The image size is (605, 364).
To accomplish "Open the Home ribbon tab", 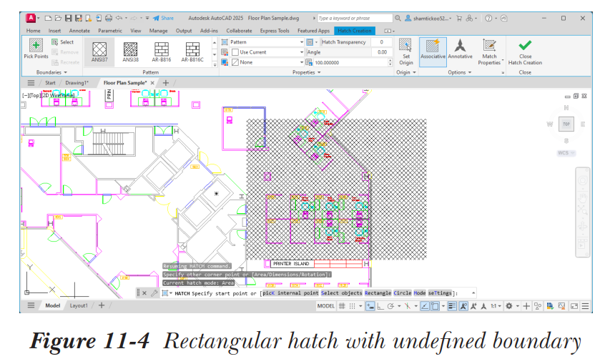I will (x=33, y=31).
